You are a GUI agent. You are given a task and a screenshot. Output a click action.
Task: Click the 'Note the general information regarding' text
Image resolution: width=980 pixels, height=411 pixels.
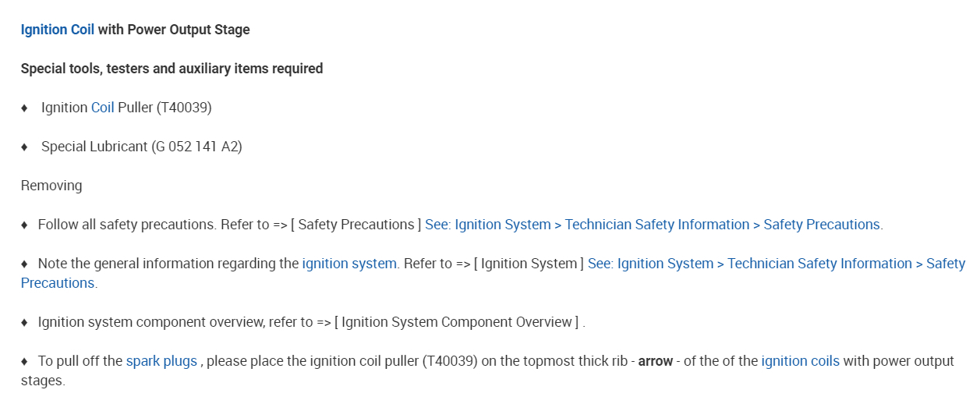click(x=168, y=264)
